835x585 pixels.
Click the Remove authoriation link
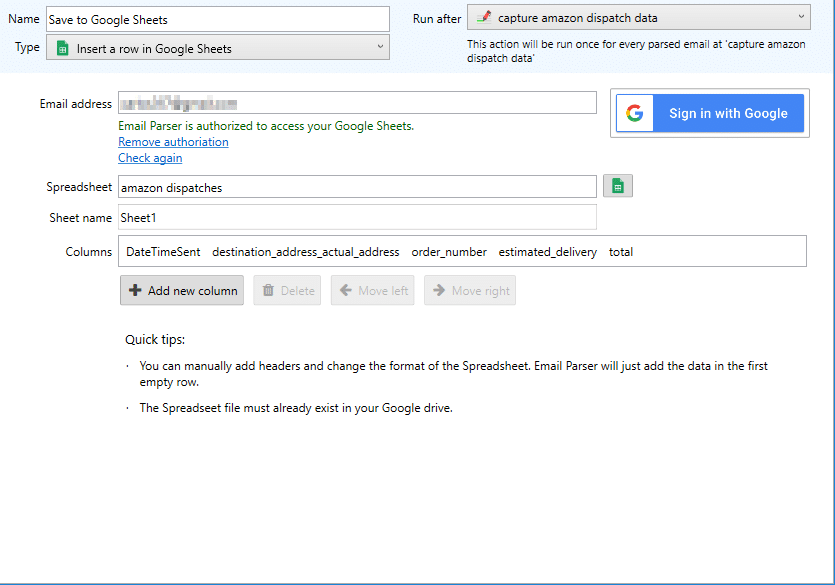[173, 142]
